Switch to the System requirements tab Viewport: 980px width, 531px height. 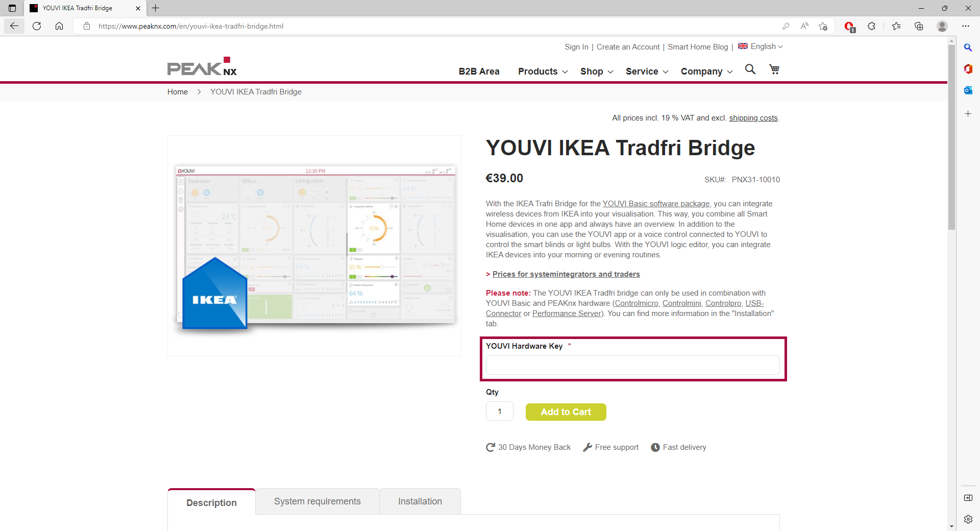[317, 501]
